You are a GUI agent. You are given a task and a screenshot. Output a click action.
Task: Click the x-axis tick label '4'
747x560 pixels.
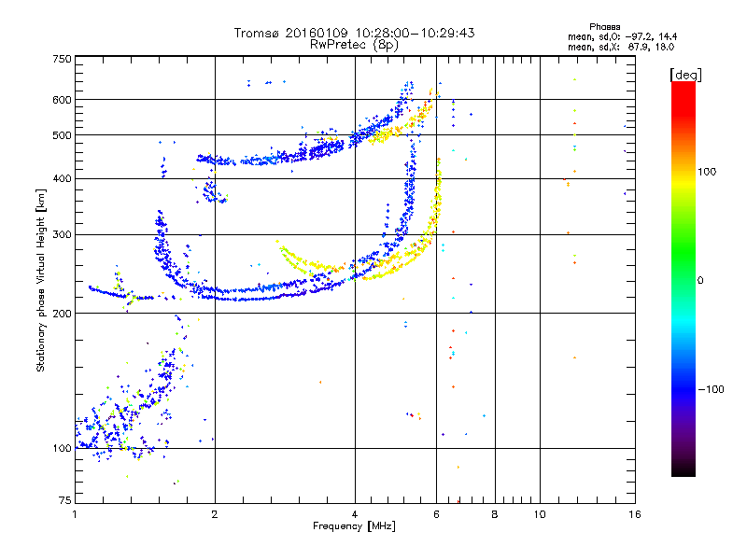pos(355,514)
